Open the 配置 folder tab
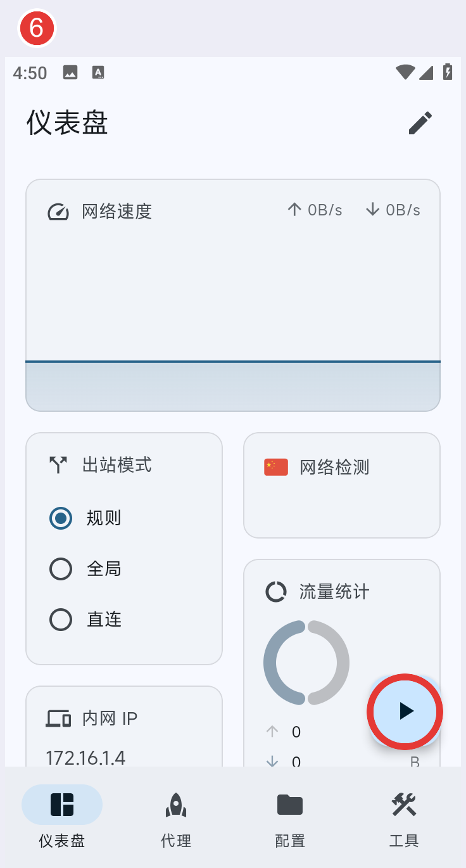Viewport: 466px width, 868px height. 290,817
